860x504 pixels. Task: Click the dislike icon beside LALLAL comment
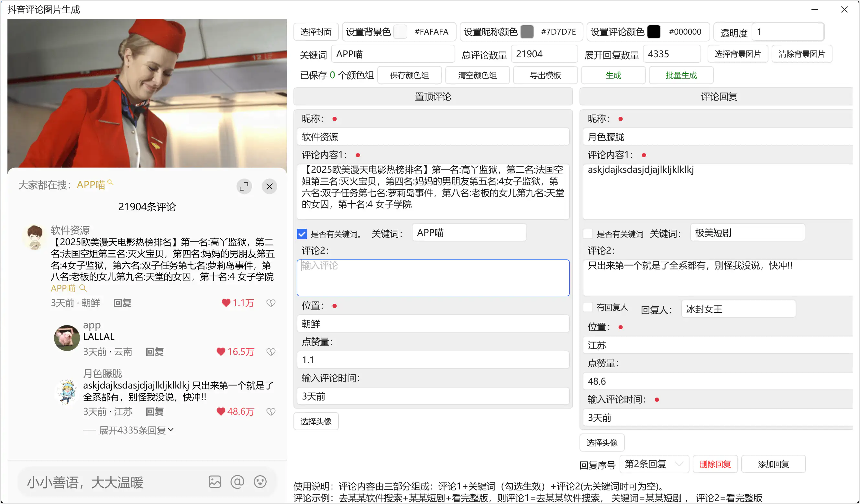(271, 352)
